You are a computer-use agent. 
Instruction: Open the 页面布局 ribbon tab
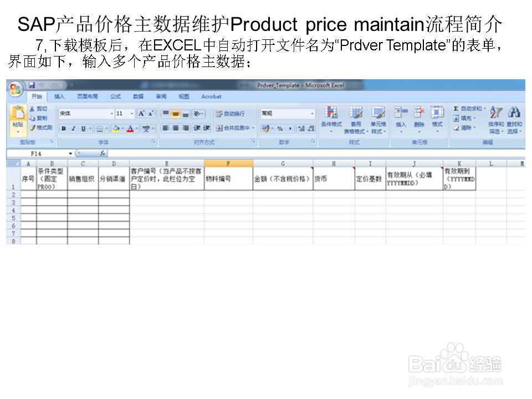pyautogui.click(x=87, y=96)
